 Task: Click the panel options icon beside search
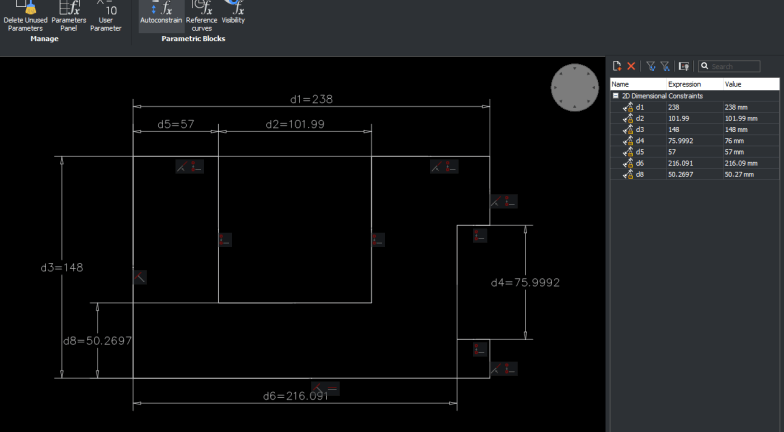tap(683, 66)
